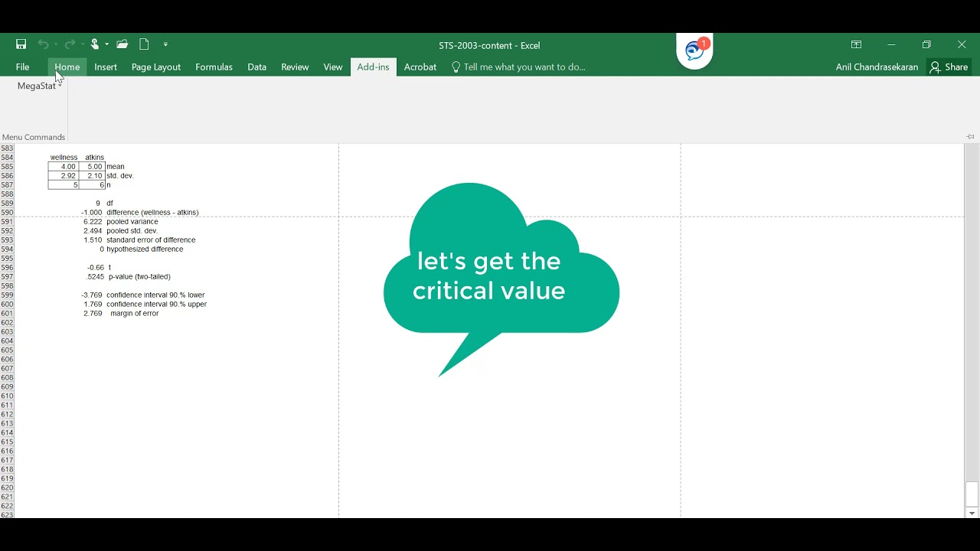
Task: Switch to the Insert tab
Action: (106, 67)
